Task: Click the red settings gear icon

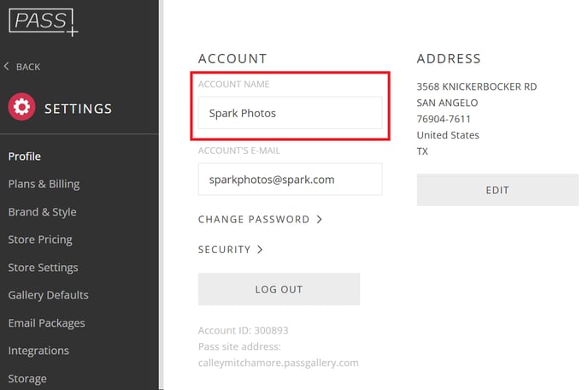Action: pos(21,109)
